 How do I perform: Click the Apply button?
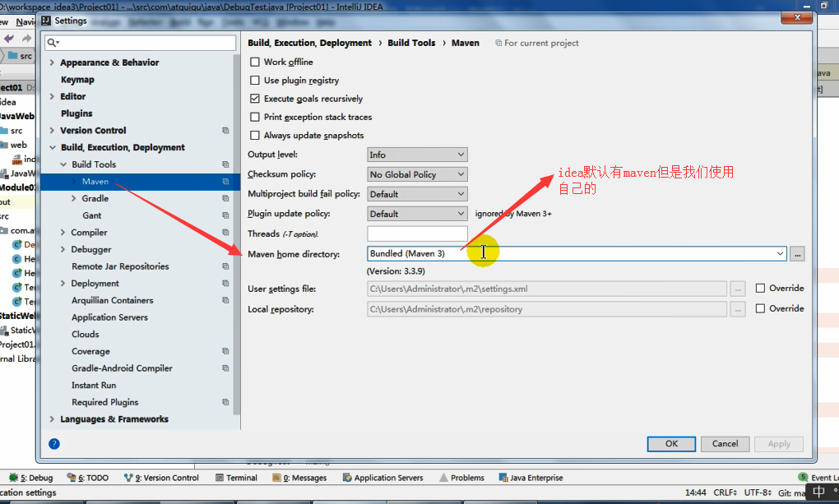tap(779, 444)
